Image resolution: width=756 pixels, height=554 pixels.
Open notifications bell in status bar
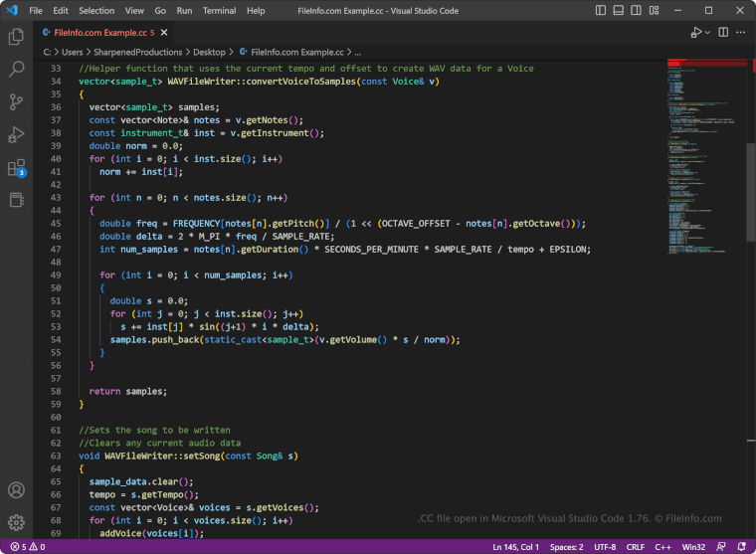(741, 547)
